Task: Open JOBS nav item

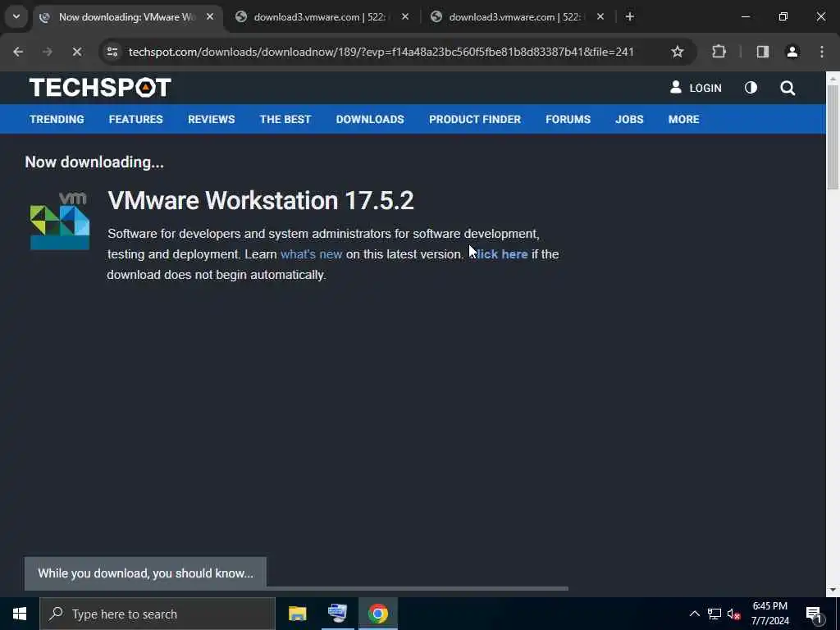Action: tap(629, 120)
